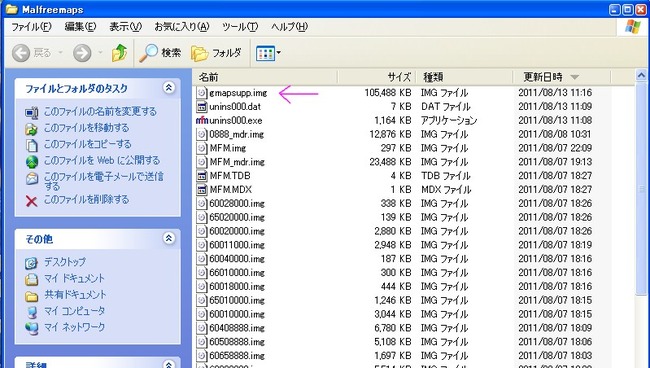650x368 pixels.
Task: Click このファイルを電子メールで送信する link
Action: pos(104,181)
